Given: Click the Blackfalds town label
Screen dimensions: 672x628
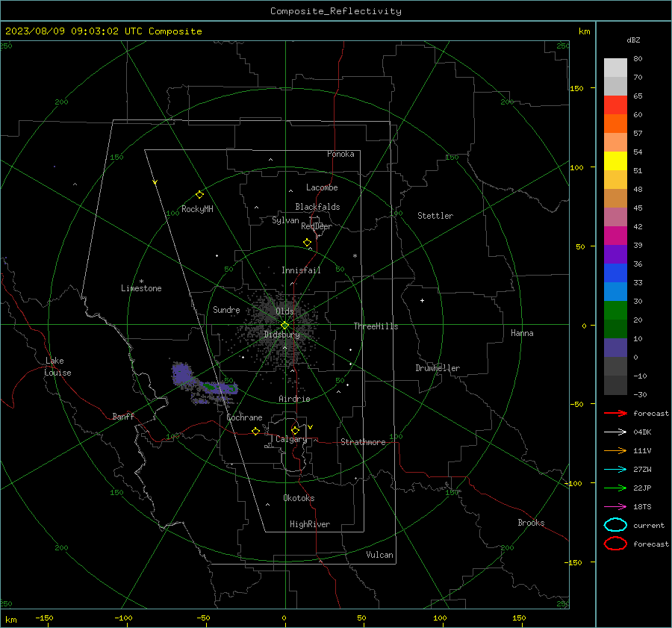Looking at the screenshot, I should 317,207.
